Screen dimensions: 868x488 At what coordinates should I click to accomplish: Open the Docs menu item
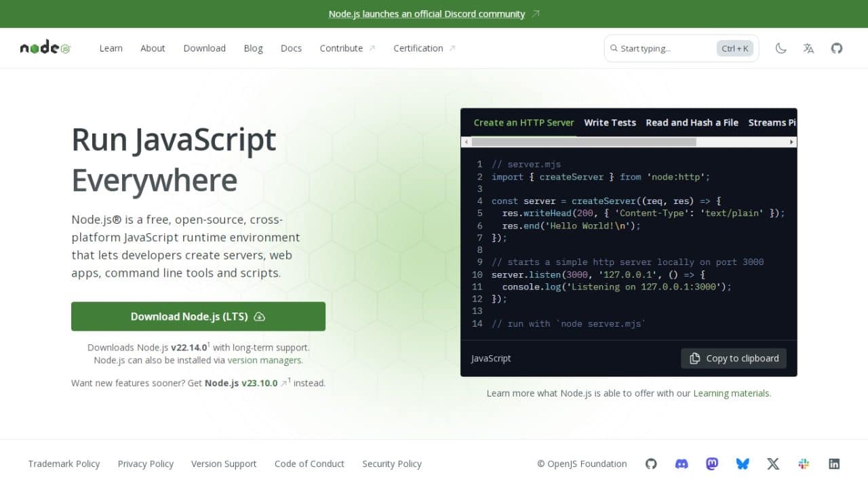[291, 48]
